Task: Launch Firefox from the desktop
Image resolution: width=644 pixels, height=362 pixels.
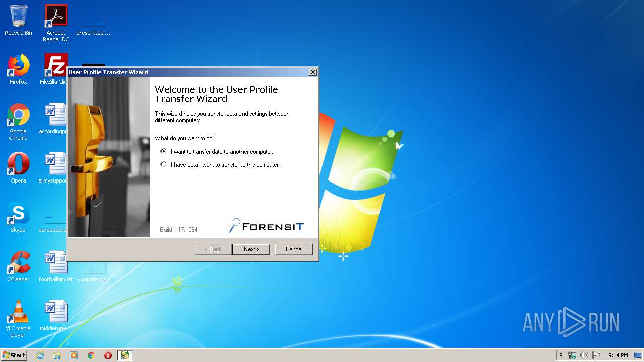Action: tap(18, 69)
